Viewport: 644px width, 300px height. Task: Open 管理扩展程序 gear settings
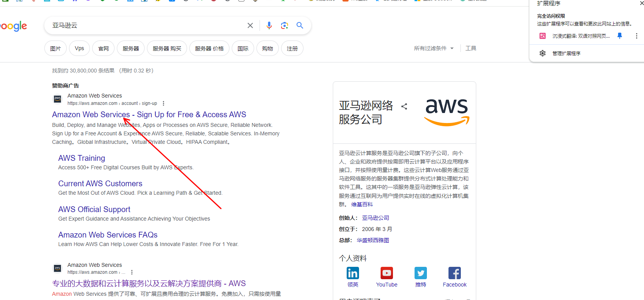click(x=543, y=53)
